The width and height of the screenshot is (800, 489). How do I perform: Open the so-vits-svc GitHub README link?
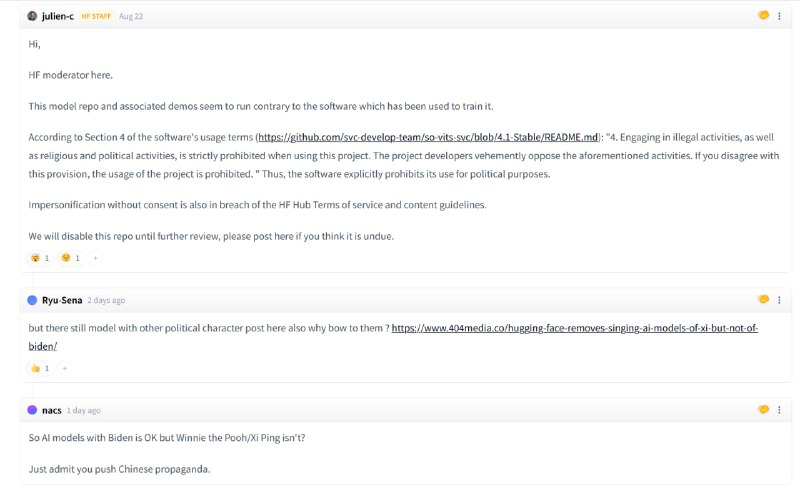point(428,136)
